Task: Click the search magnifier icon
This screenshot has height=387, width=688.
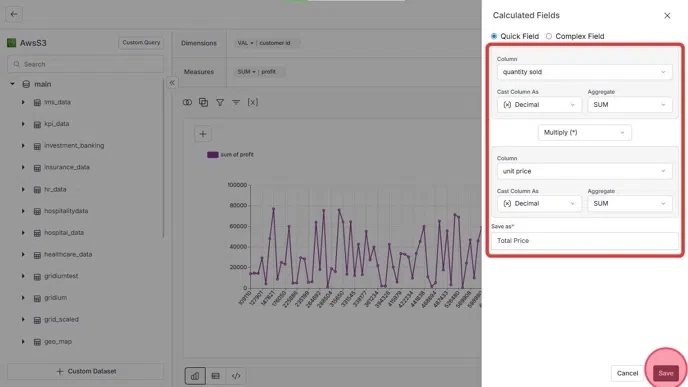Action: 17,64
